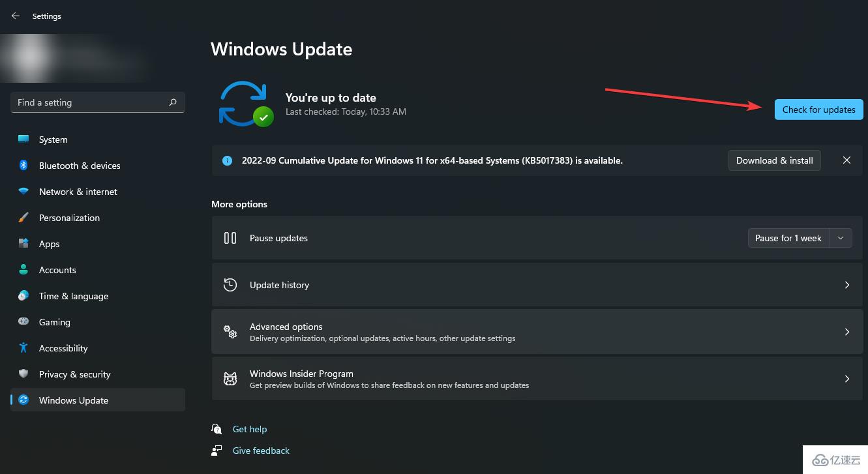Viewport: 868px width, 474px height.
Task: Click Check for updates button
Action: pyautogui.click(x=818, y=110)
